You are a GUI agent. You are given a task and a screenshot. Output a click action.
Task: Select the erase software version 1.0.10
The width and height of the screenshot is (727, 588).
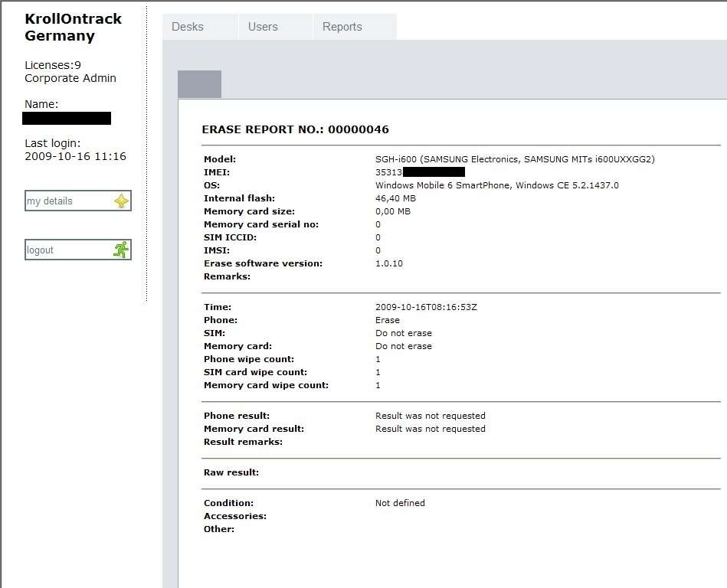click(x=388, y=263)
